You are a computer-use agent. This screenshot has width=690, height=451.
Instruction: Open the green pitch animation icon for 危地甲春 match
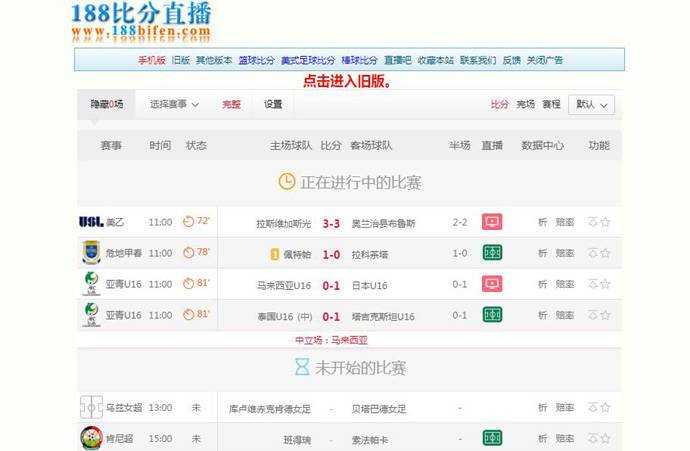pos(492,253)
